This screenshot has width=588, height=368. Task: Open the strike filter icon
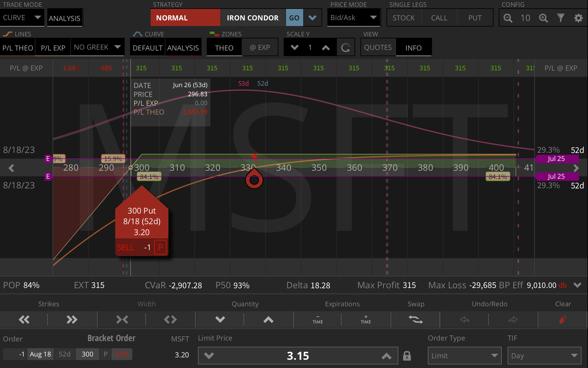coord(561,18)
